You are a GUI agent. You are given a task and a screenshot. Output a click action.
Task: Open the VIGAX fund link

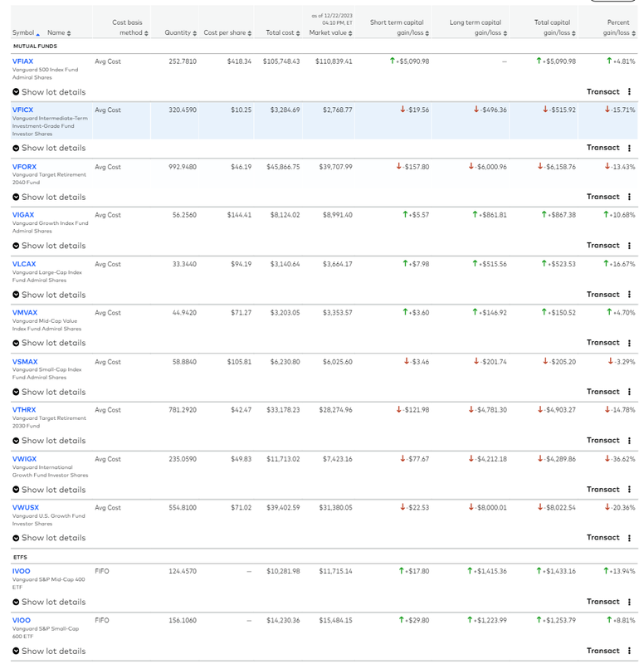[23, 215]
